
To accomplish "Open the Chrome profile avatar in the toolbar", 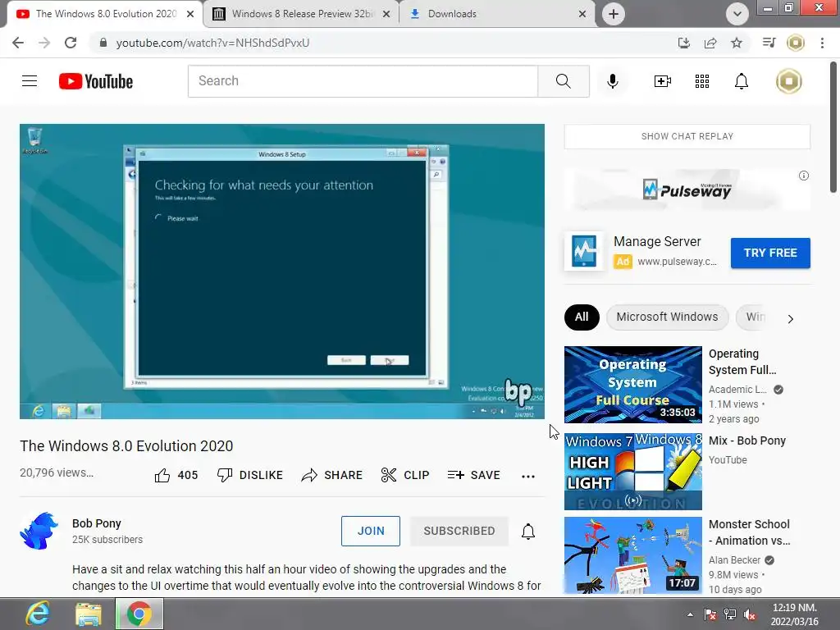I will (x=796, y=43).
